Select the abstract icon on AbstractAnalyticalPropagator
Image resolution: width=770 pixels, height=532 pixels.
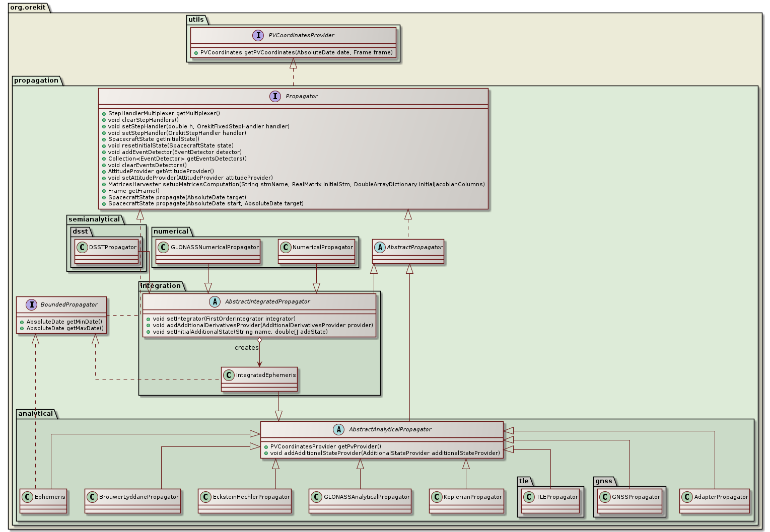pyautogui.click(x=338, y=430)
